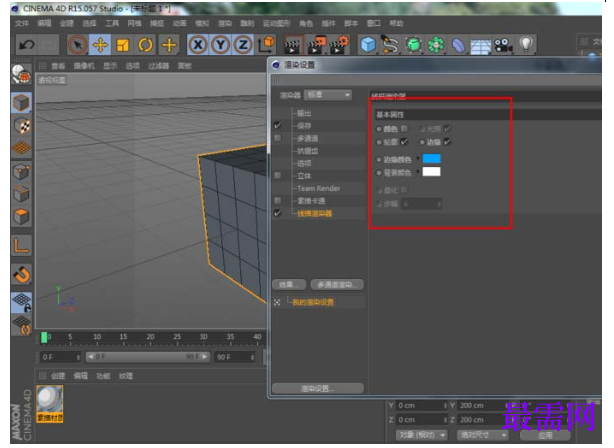This screenshot has height=448, width=614.
Task: Click the 渲染设置 Render Setting button
Action: (x=318, y=388)
